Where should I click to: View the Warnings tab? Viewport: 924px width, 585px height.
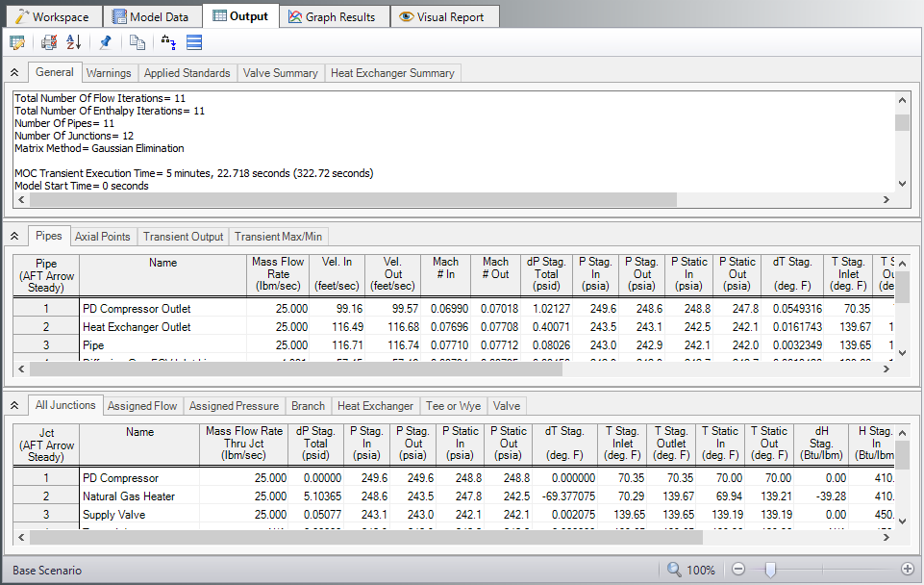click(x=109, y=72)
